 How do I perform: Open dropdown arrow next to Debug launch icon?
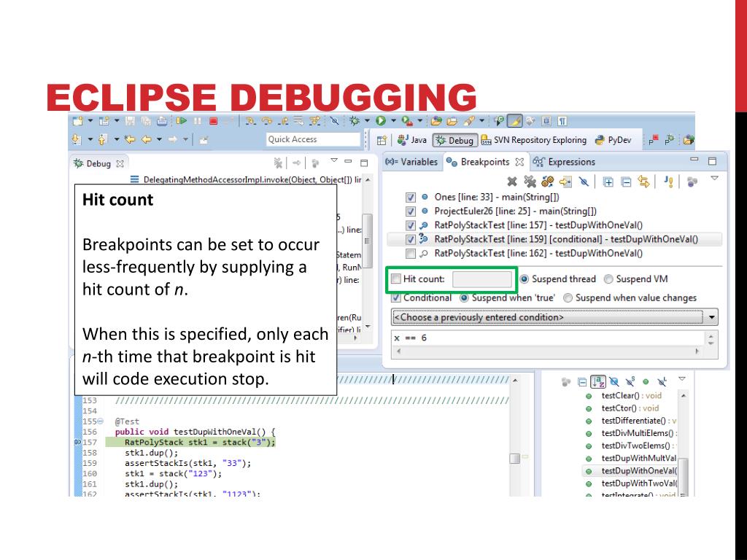point(367,121)
